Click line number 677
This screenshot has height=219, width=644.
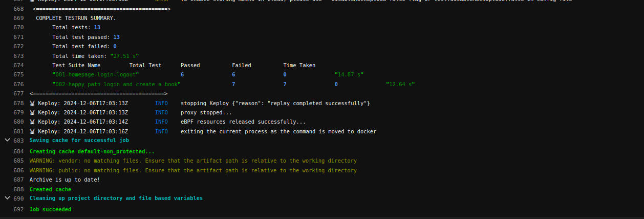click(19, 93)
